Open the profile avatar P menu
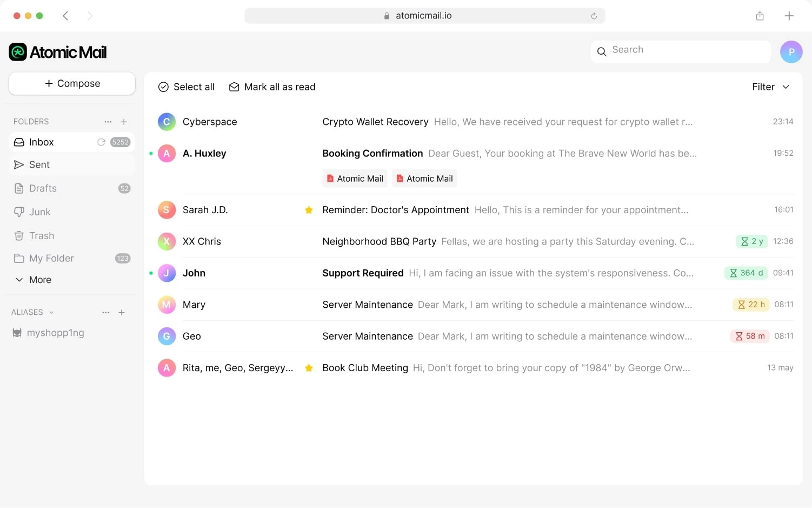Image resolution: width=812 pixels, height=508 pixels. 791,52
